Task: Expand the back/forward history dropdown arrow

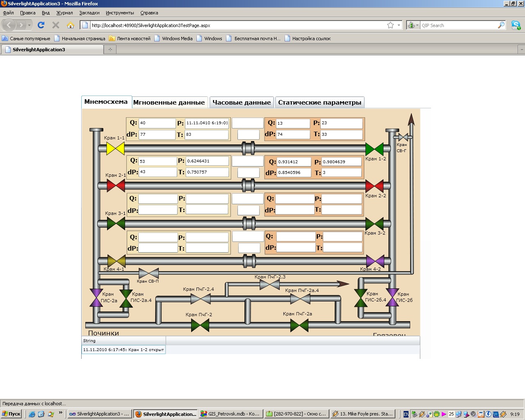Action: [29, 25]
